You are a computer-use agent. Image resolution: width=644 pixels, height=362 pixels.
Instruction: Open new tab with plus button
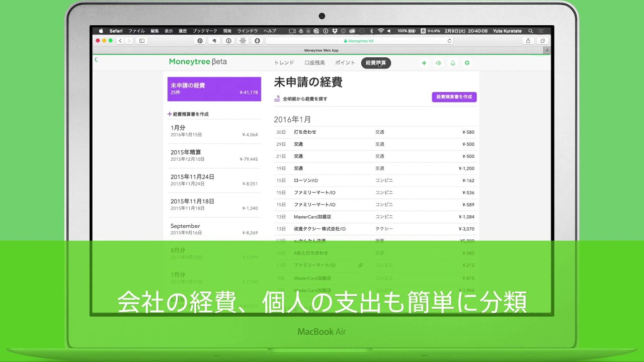(547, 50)
